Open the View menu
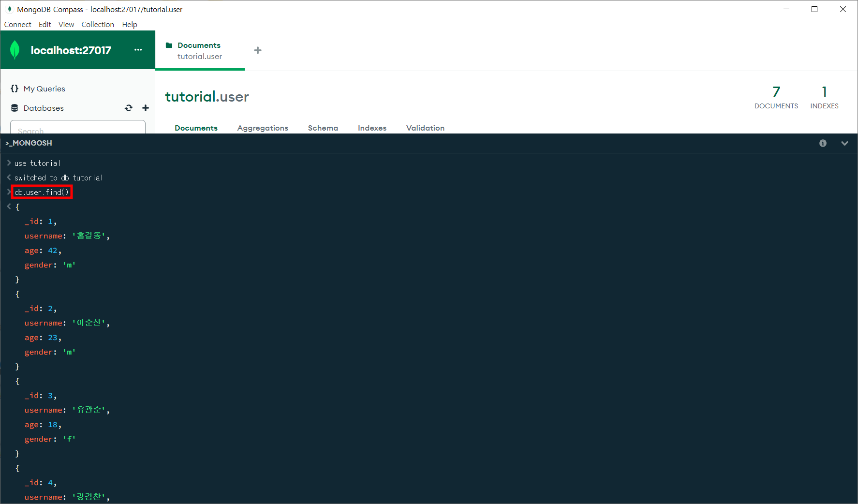This screenshot has height=504, width=858. (66, 25)
